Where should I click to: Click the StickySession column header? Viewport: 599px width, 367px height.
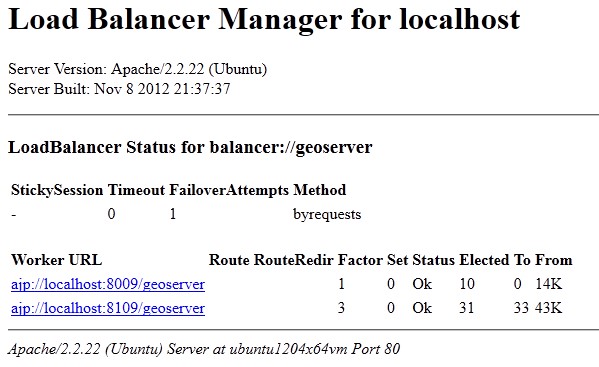click(x=57, y=190)
